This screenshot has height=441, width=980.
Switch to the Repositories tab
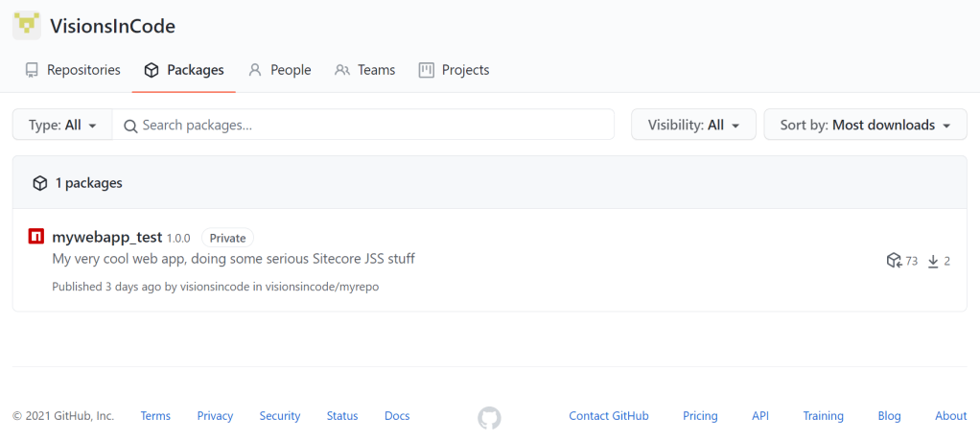73,70
